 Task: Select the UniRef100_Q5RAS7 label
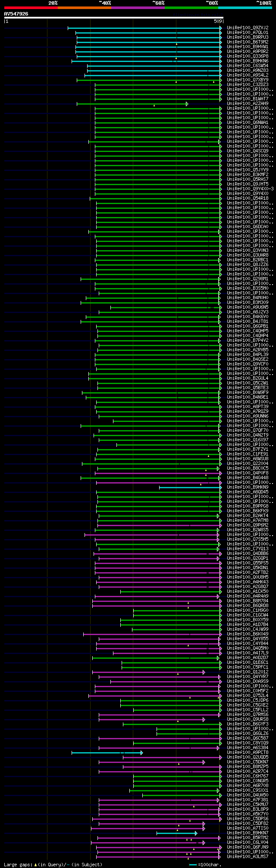pos(248,180)
